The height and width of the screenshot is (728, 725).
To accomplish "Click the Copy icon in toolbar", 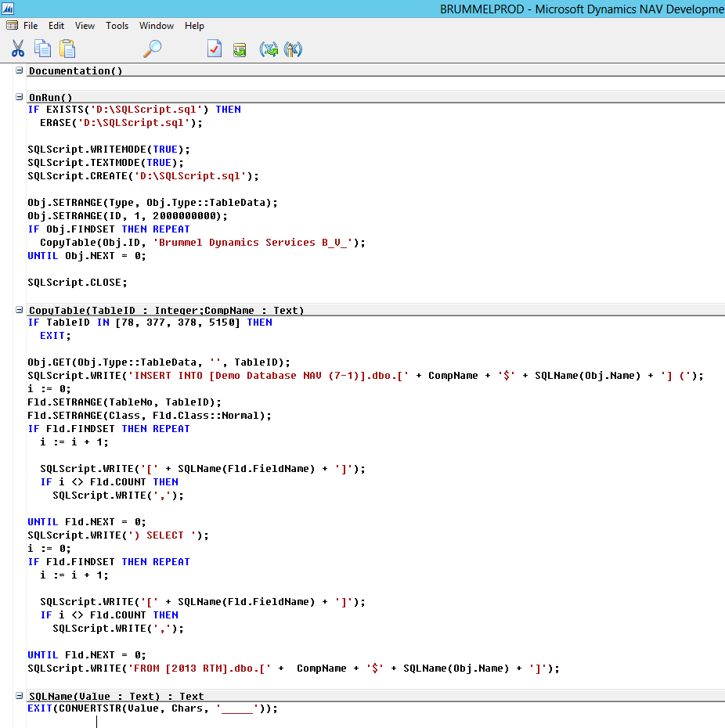I will coord(42,49).
